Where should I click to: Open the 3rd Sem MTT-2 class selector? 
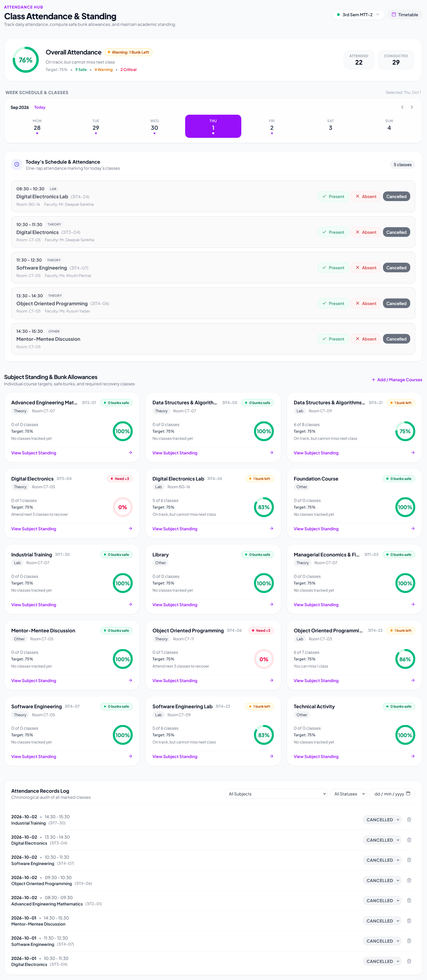[x=358, y=15]
